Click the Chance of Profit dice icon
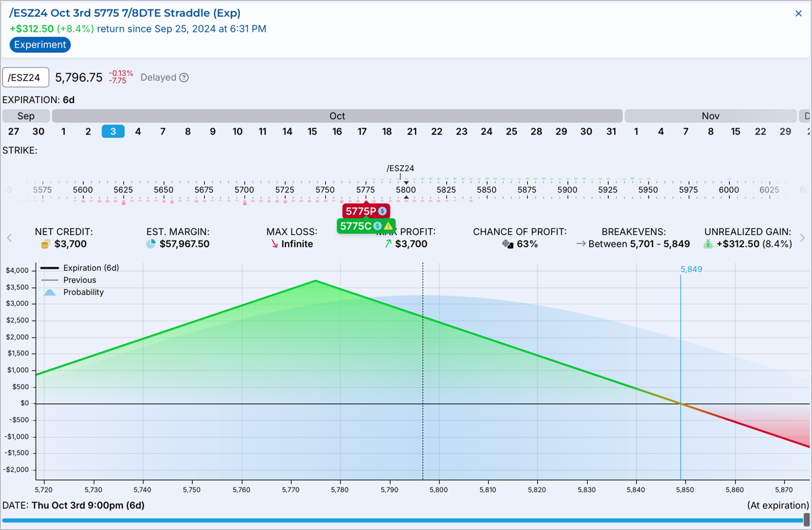The image size is (812, 530). tap(508, 244)
